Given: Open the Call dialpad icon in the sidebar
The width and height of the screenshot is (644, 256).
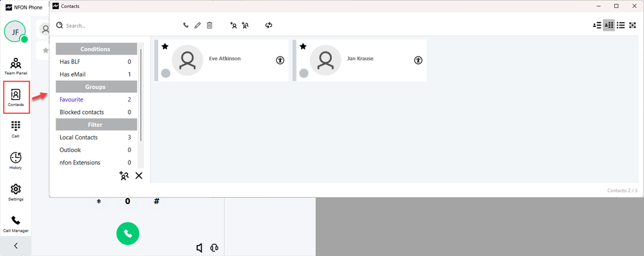Looking at the screenshot, I should 16,129.
